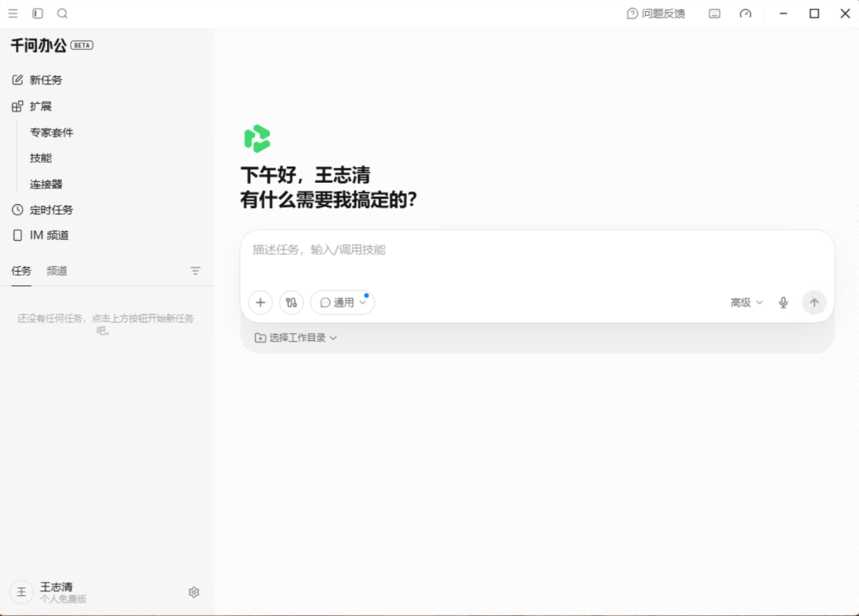This screenshot has height=616, width=859.
Task: Click the search magnifier icon
Action: pos(63,14)
